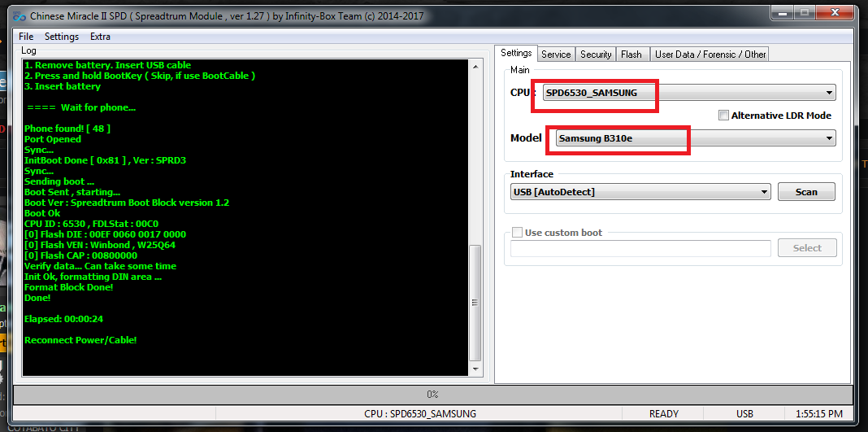Click the Select button for custom boot
Image resolution: width=868 pixels, height=432 pixels.
807,248
